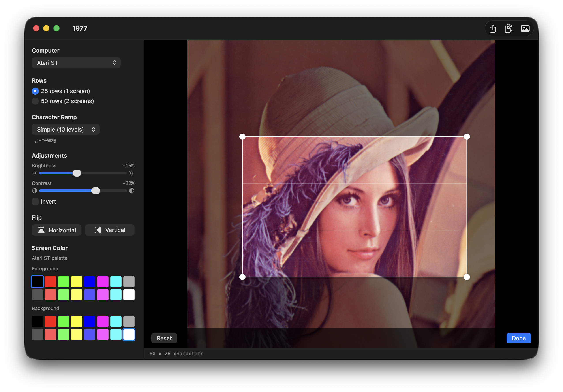Choose the cyan Background swatch in top row
The height and width of the screenshot is (392, 563).
click(116, 321)
